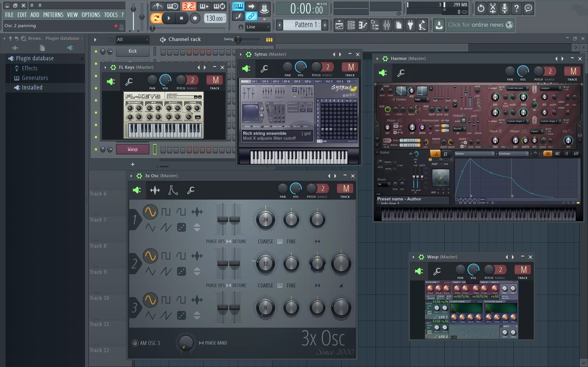Open Harmor plugin options gear icon
588x367 pixels.
[x=385, y=59]
